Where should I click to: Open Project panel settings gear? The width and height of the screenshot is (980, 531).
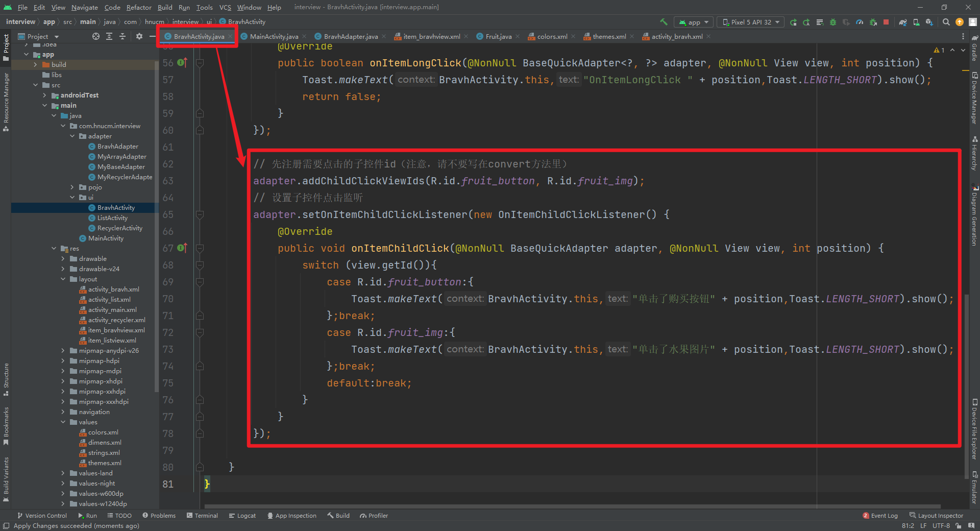pos(139,36)
